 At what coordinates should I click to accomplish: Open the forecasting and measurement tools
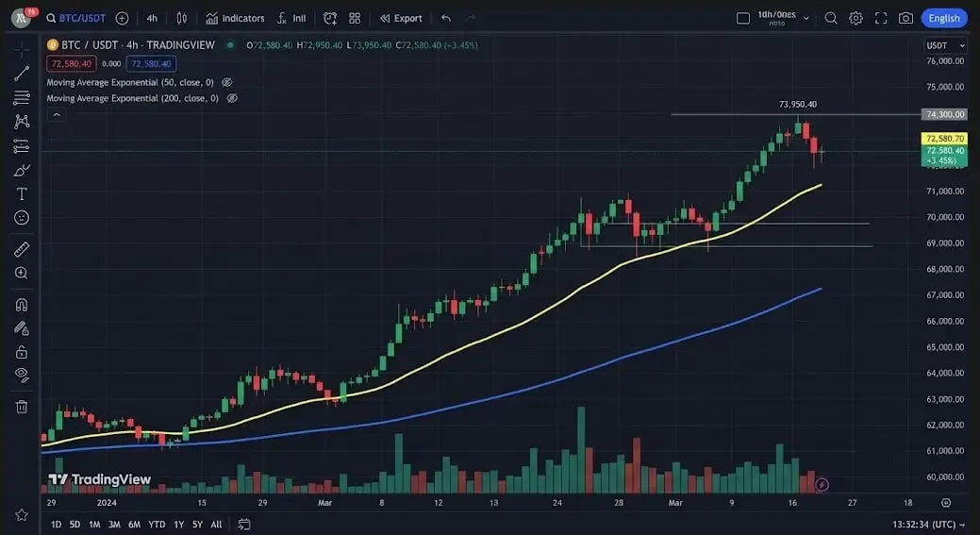coord(22,145)
